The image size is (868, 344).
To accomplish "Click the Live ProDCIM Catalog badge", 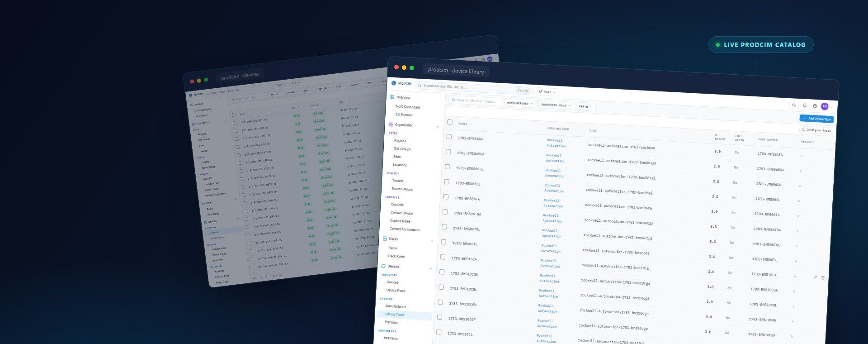I will coord(760,45).
